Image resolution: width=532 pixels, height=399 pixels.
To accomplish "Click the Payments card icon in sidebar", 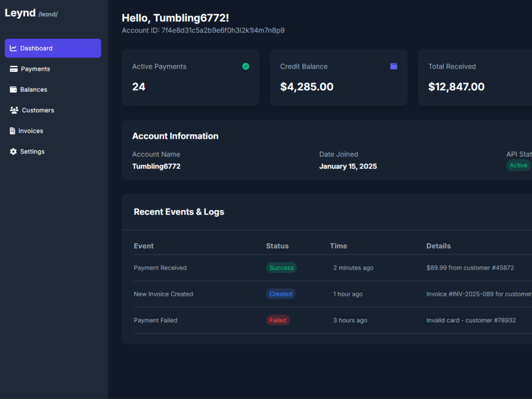I will (14, 69).
